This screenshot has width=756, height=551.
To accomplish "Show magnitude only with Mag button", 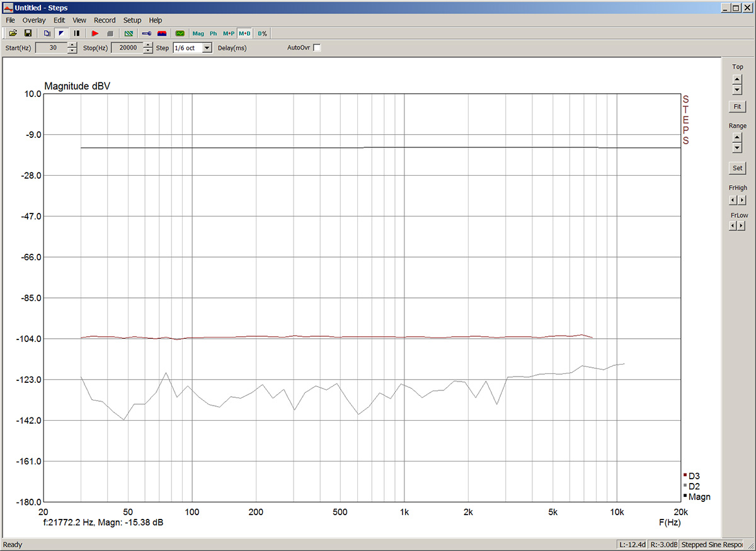I will [x=198, y=33].
